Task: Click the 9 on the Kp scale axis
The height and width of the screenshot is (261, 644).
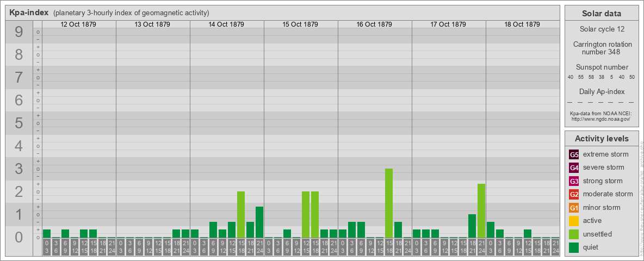Action: click(x=18, y=32)
